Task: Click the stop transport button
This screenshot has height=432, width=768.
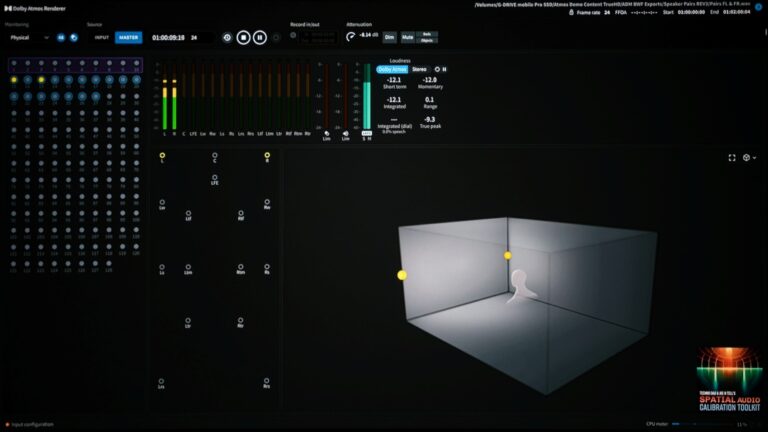Action: tap(243, 38)
